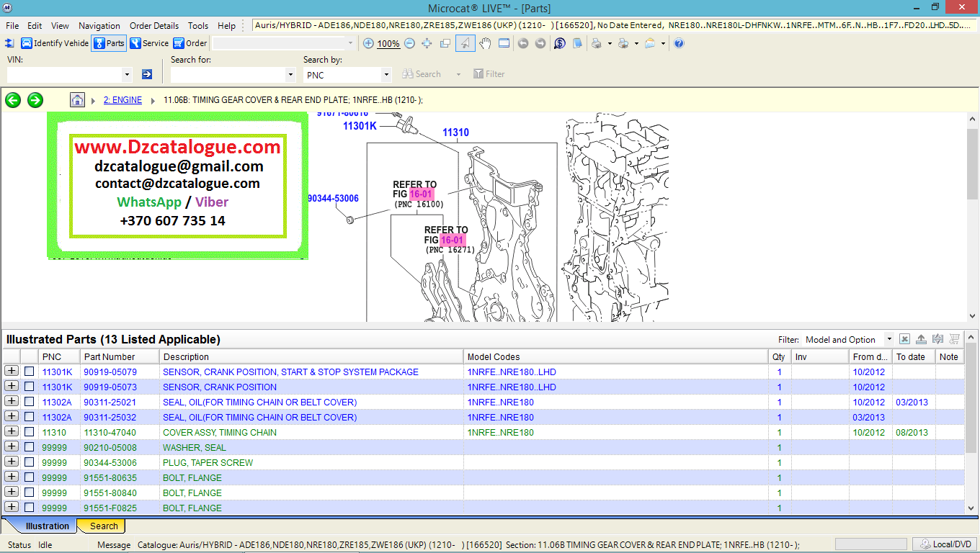
Task: Expand the row for part 90919-05073
Action: click(x=12, y=386)
